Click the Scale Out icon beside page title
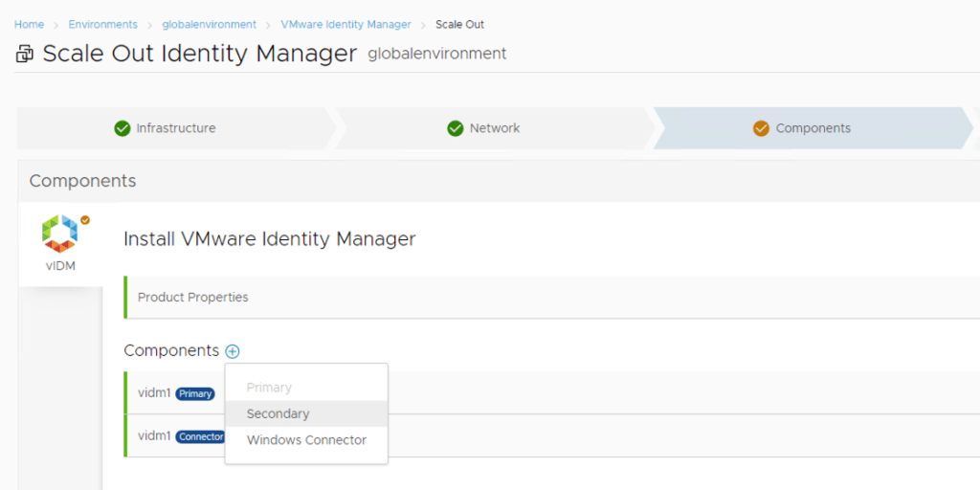The image size is (980, 490). tap(25, 55)
